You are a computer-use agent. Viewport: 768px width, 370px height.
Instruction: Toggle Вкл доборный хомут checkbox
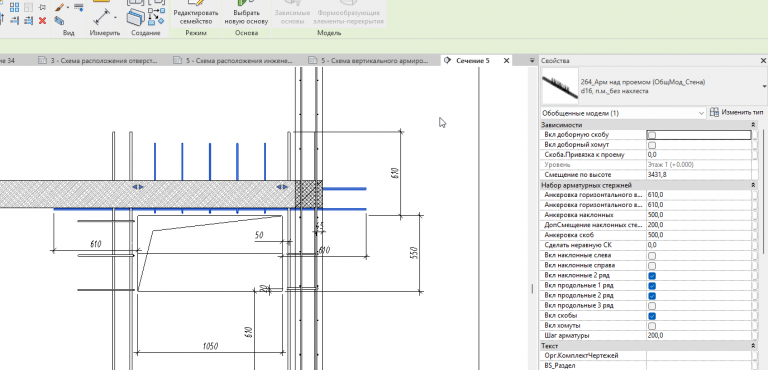click(651, 145)
